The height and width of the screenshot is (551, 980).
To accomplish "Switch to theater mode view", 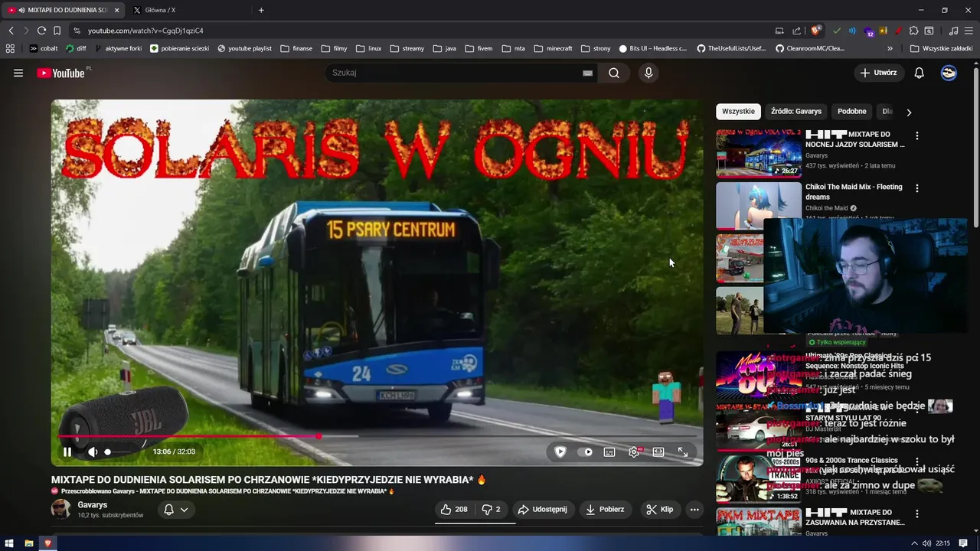I will point(658,452).
